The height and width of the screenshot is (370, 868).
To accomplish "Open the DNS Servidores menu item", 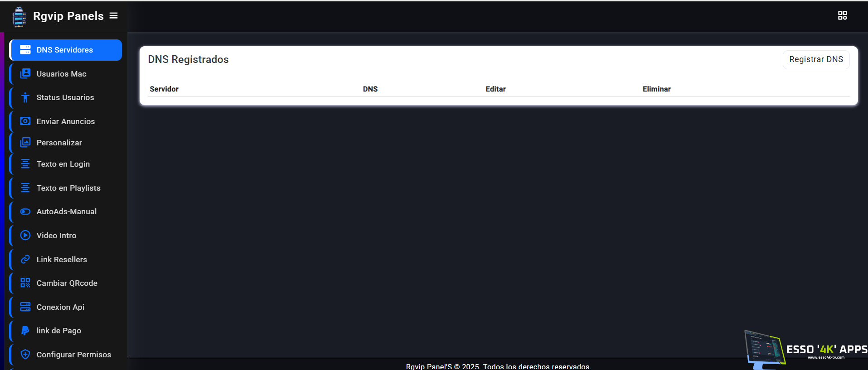I will pos(66,50).
